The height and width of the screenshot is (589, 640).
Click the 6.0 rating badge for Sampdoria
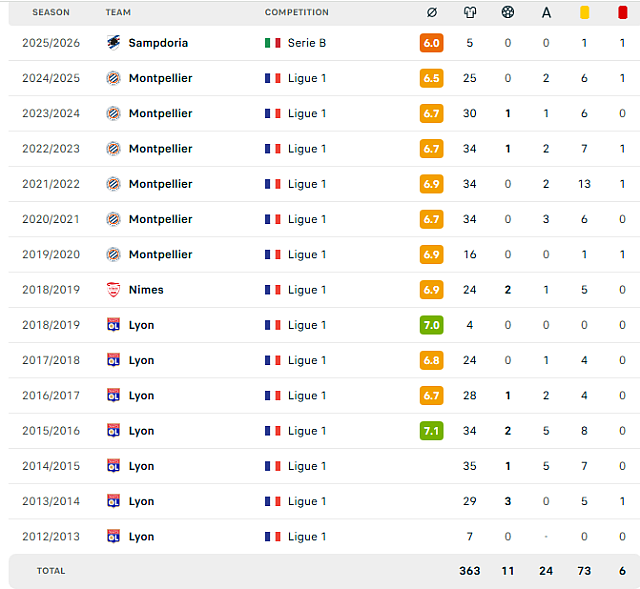431,43
